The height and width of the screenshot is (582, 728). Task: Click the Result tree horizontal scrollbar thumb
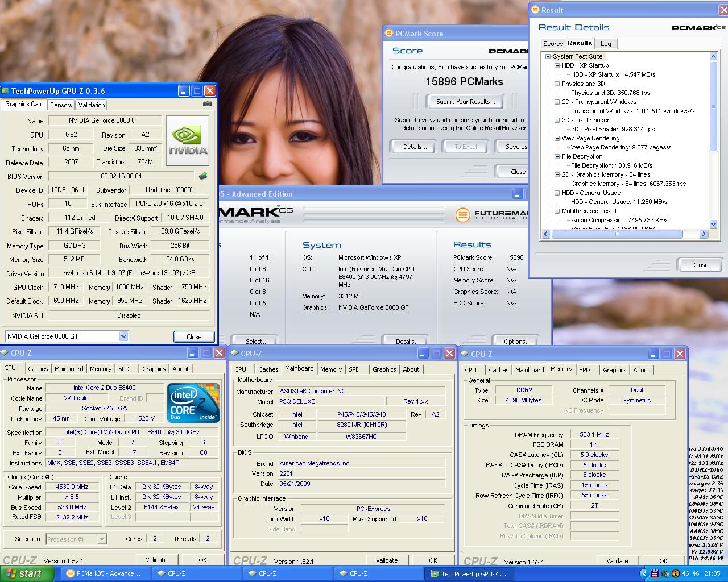coord(617,234)
